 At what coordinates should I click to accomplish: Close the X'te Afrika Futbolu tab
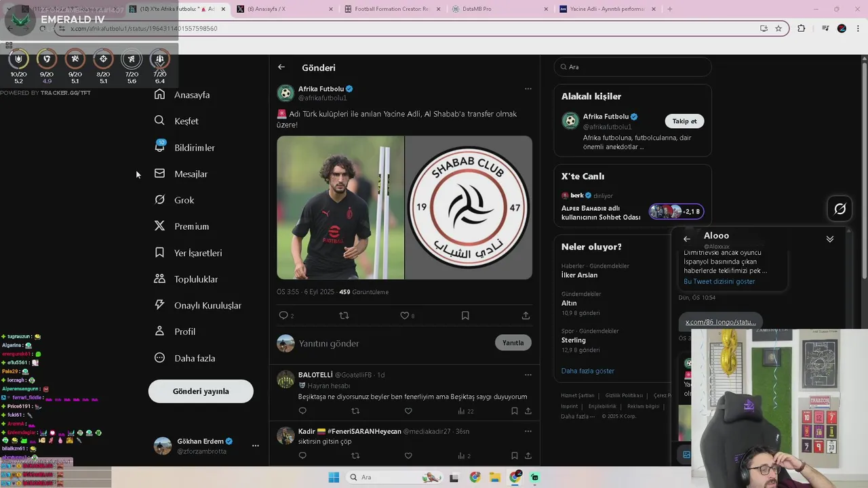pos(223,9)
